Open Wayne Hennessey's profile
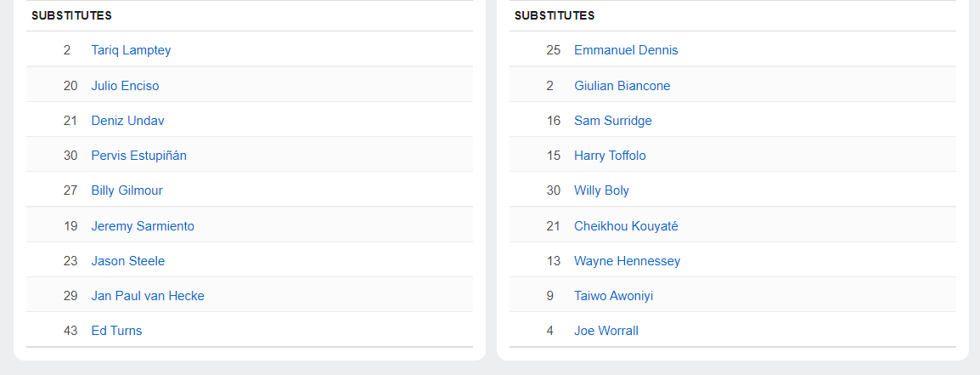Screen dimensions: 980x375 [x=627, y=261]
